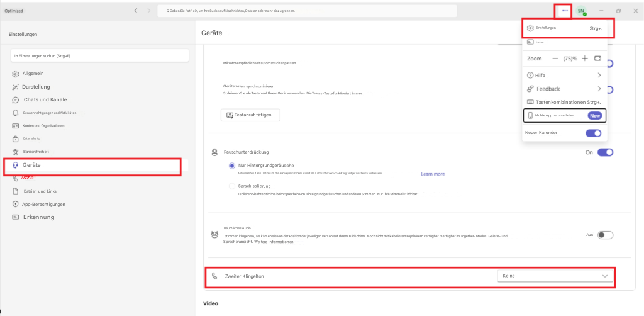Go back with the left arrow
Image resolution: width=644 pixels, height=316 pixels.
click(x=136, y=11)
